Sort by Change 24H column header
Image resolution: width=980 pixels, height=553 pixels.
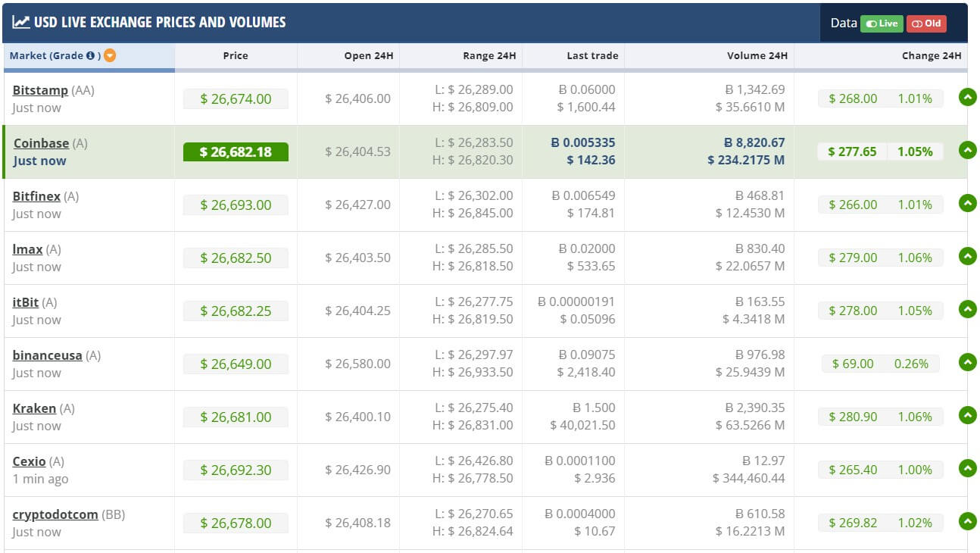coord(931,55)
